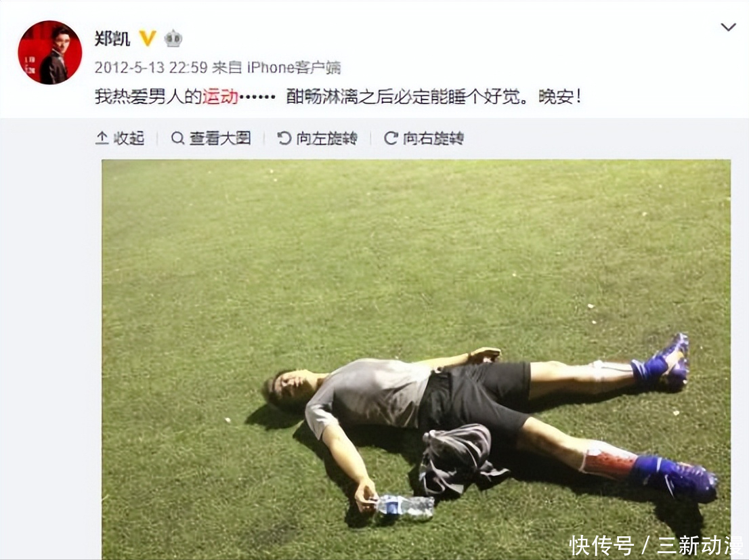Click the counterclockwise rotate icon
The image size is (749, 560).
[284, 138]
